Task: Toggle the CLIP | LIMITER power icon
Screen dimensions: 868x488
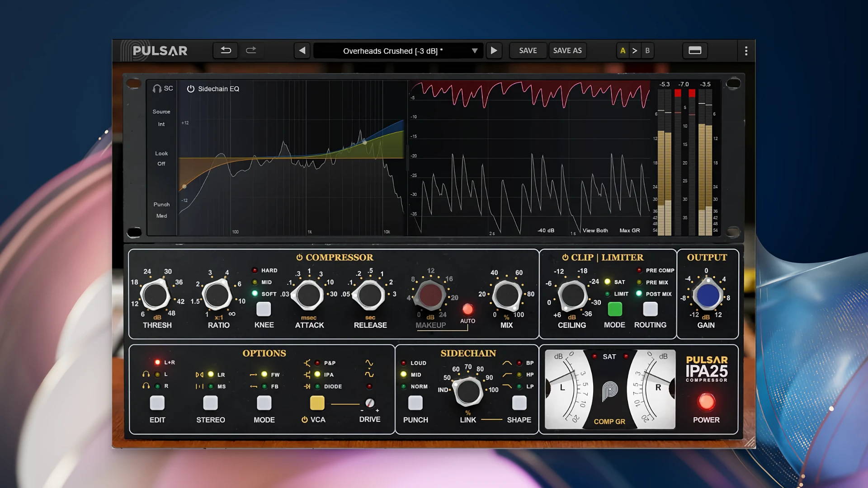Action: point(565,258)
